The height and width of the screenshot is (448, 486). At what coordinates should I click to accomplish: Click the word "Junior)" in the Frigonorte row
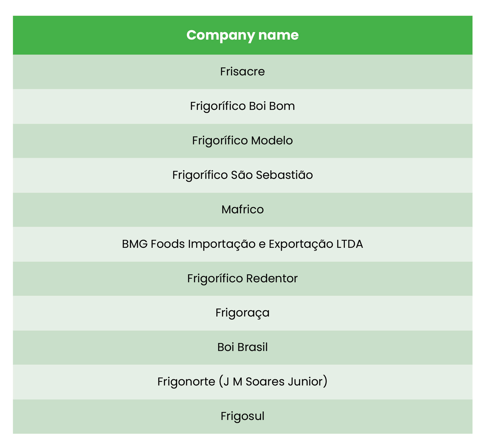(x=308, y=382)
